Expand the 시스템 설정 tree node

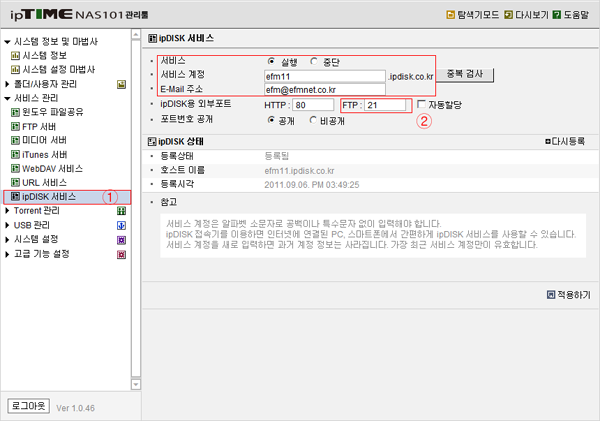(x=8, y=239)
